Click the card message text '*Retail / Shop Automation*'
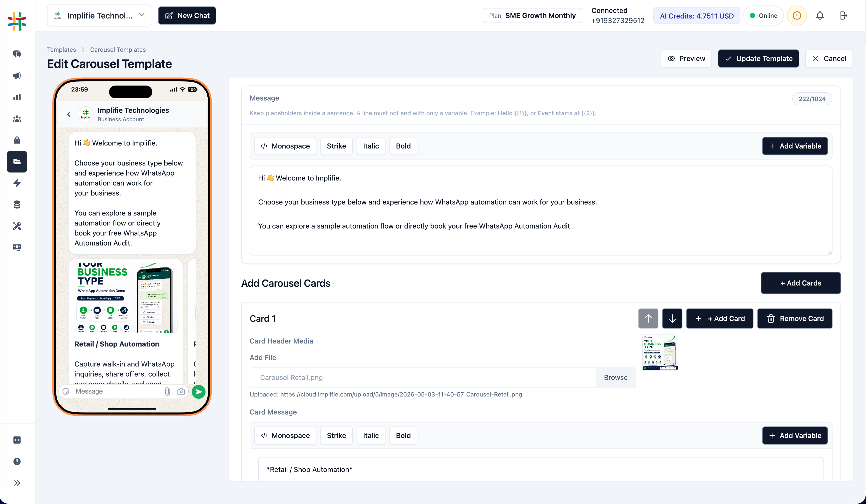This screenshot has width=866, height=504. [x=309, y=470]
